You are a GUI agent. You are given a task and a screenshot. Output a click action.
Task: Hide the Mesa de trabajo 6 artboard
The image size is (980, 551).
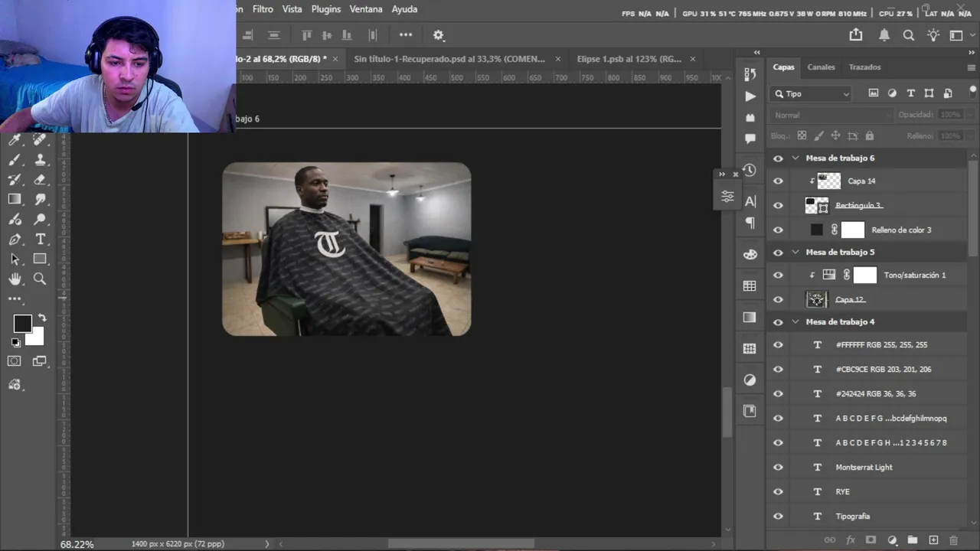coord(778,158)
